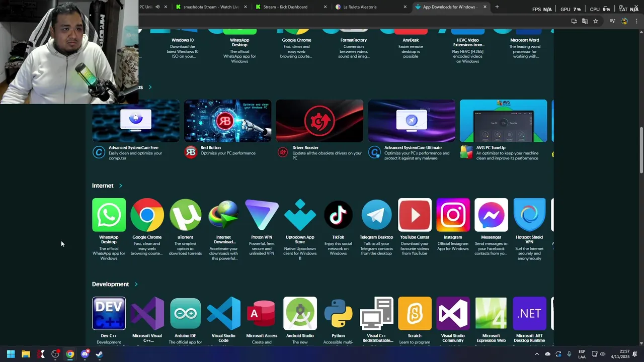644x362 pixels.
Task: Click the page vertical scrollbar thumb
Action: [x=641, y=151]
